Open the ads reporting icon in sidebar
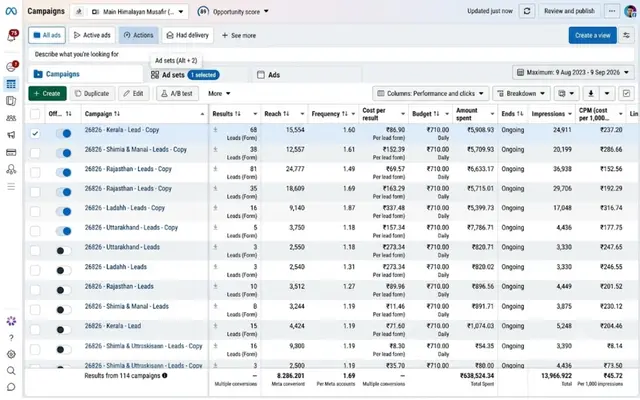Viewport: 640px width, 400px height. point(11,101)
